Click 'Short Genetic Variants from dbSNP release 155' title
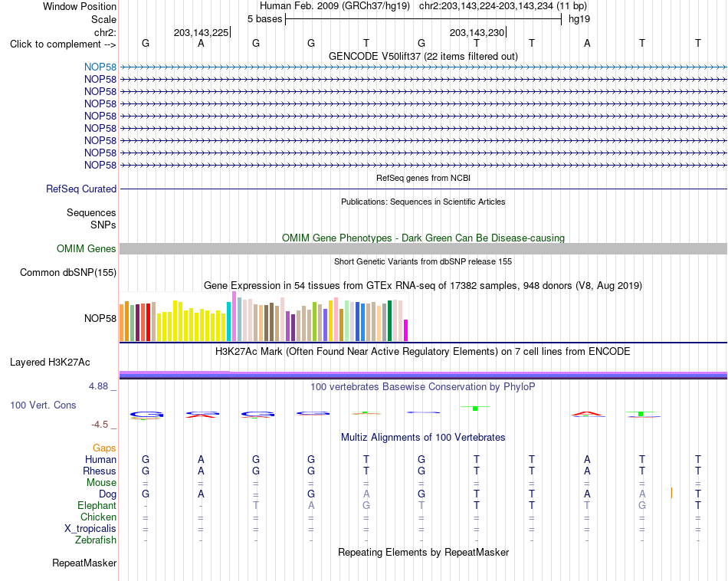 (x=423, y=261)
